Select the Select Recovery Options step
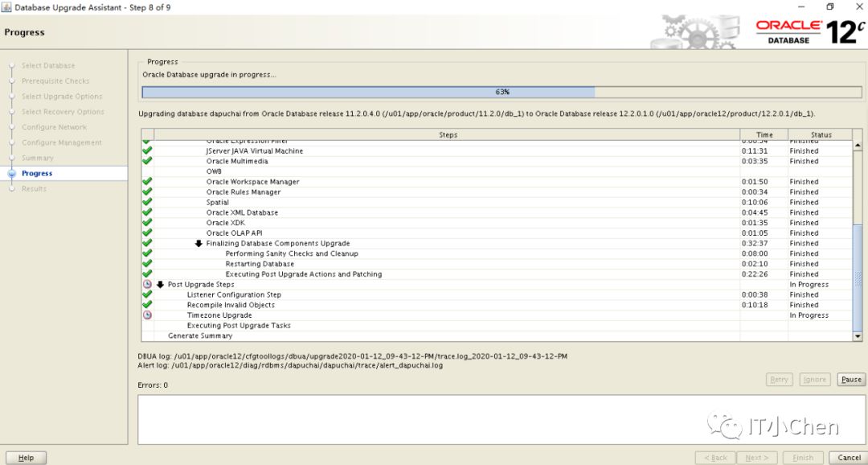 coord(63,112)
